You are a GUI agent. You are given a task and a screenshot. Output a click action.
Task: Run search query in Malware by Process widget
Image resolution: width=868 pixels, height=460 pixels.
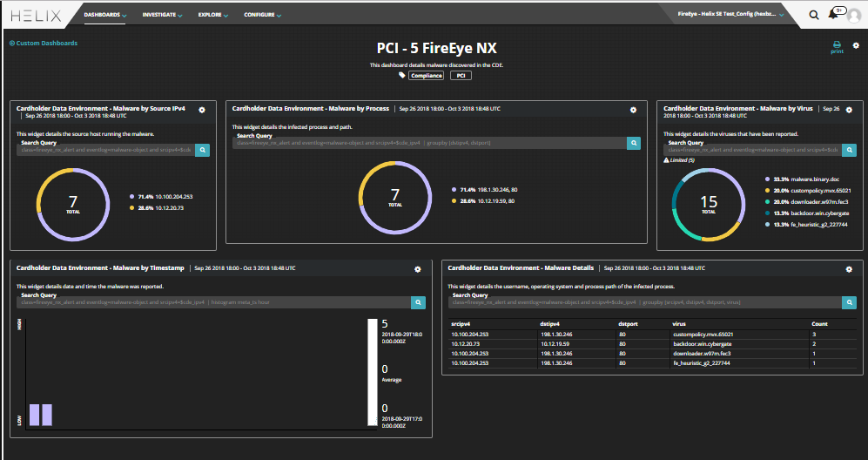(x=633, y=143)
